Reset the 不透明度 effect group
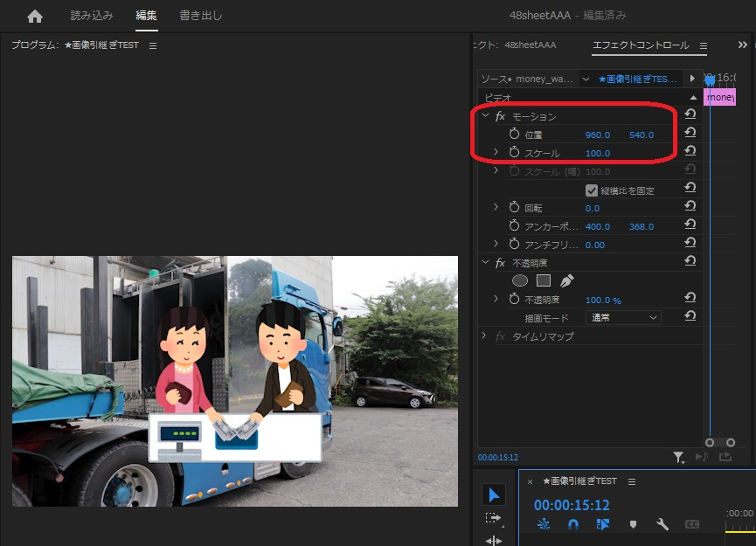The width and height of the screenshot is (756, 546). click(690, 260)
